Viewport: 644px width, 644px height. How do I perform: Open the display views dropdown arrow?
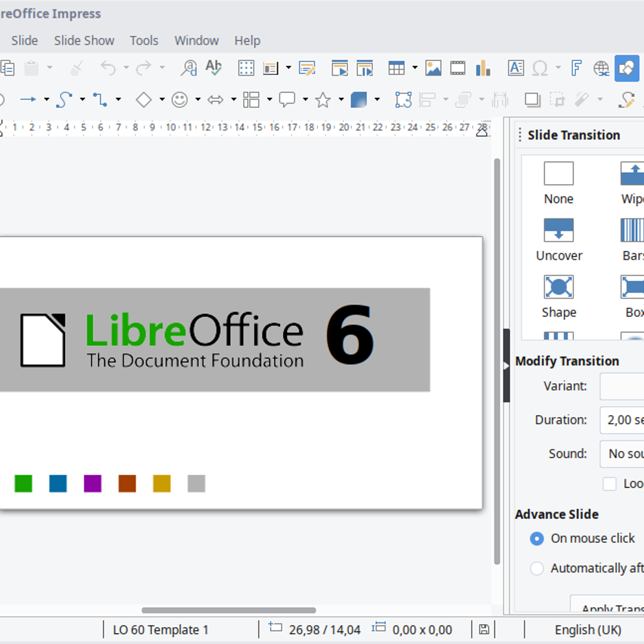(288, 68)
